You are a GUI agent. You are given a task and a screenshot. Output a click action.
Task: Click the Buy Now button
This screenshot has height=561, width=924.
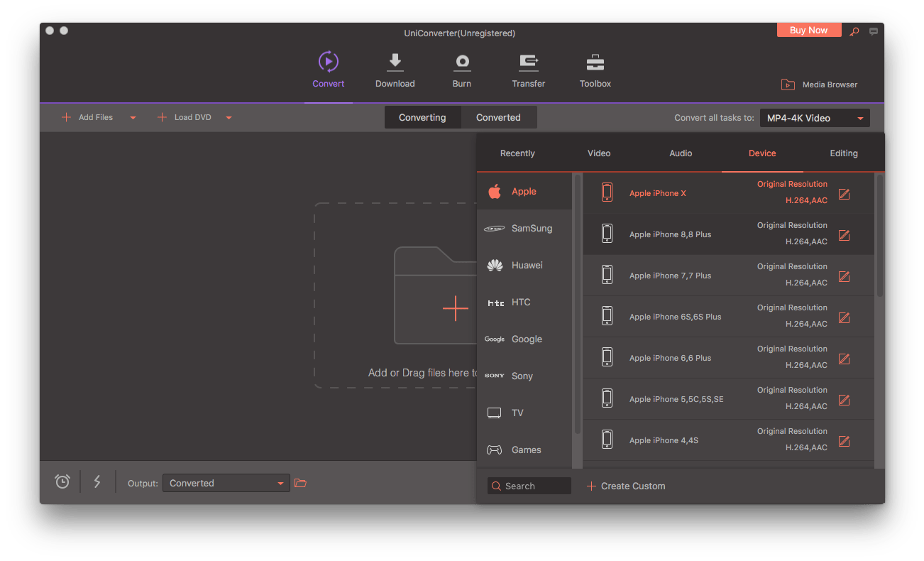click(809, 30)
